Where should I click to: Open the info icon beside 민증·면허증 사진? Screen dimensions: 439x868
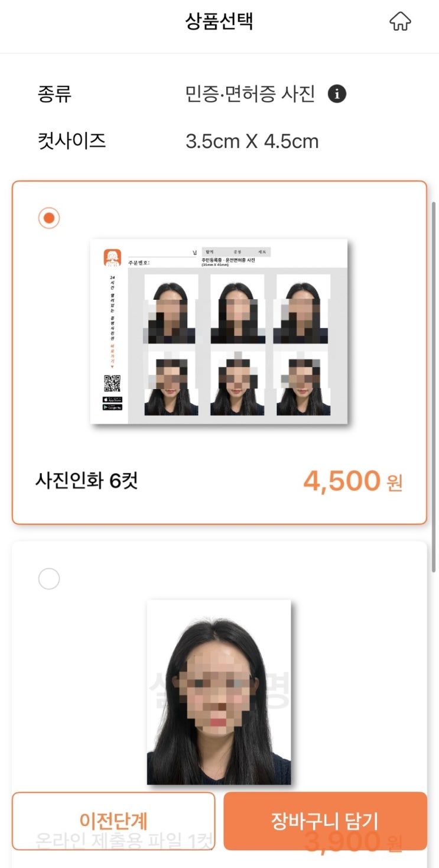click(337, 93)
